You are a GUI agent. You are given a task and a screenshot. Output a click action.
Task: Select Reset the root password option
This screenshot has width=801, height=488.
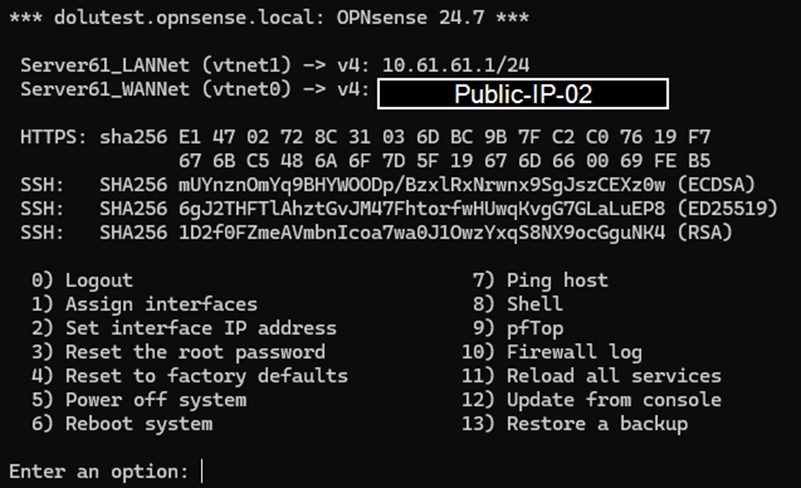tap(178, 353)
